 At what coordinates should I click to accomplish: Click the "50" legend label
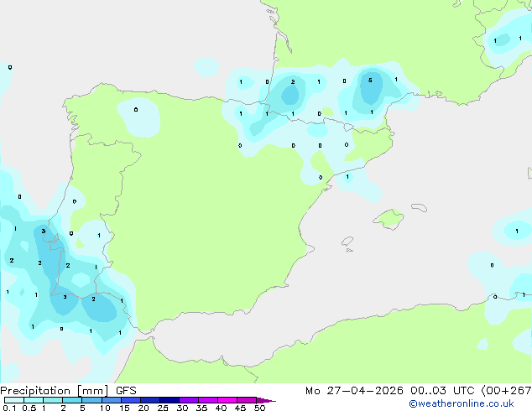pos(259,408)
